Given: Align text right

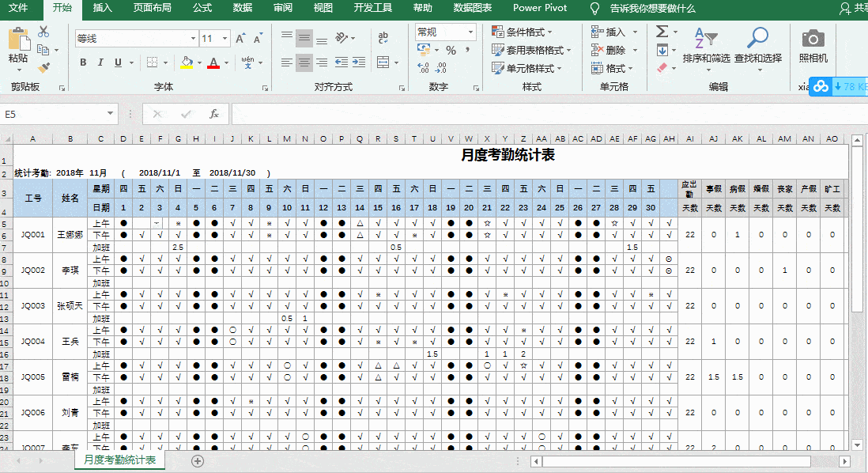Looking at the screenshot, I should tap(322, 62).
